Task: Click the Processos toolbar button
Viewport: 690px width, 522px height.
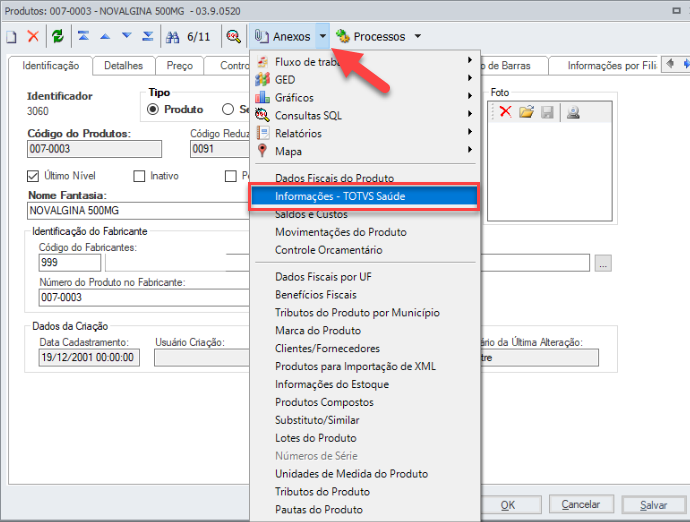Action: point(371,37)
